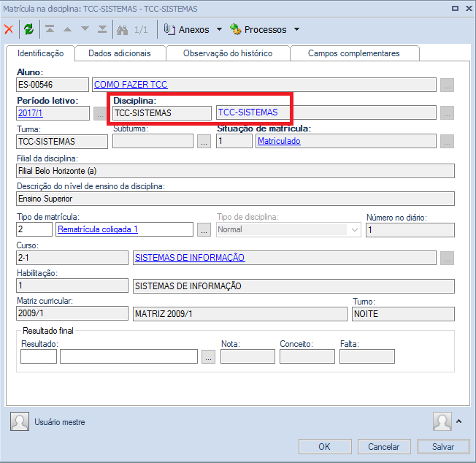Click the Nota field
Image resolution: width=476 pixels, height=463 pixels.
[247, 356]
